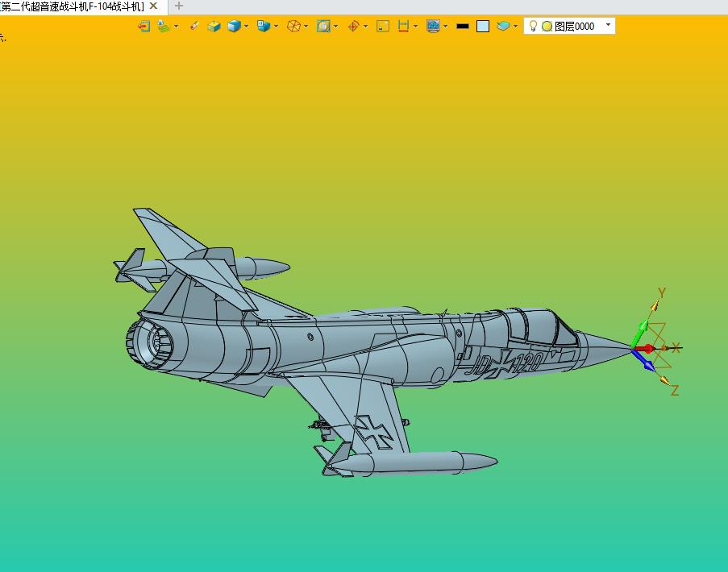The height and width of the screenshot is (572, 728).
Task: Select the aircraft nose cone
Action: [x=606, y=350]
